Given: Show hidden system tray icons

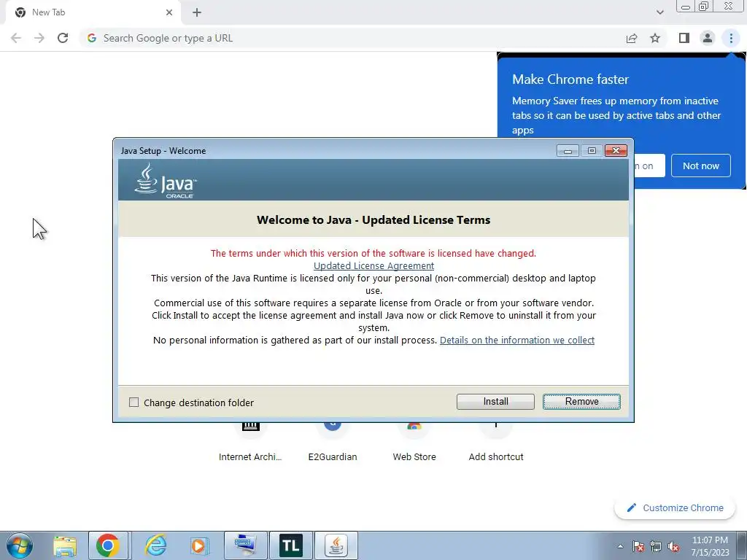Looking at the screenshot, I should pyautogui.click(x=620, y=546).
